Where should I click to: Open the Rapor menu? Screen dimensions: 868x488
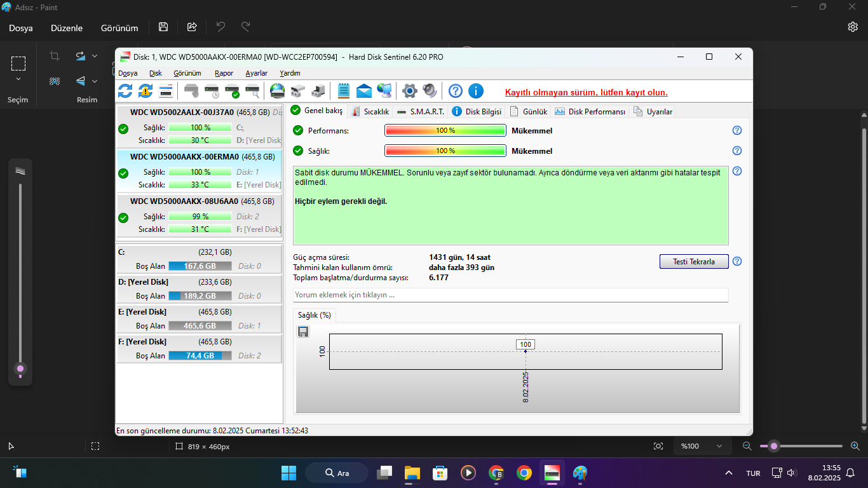224,73
